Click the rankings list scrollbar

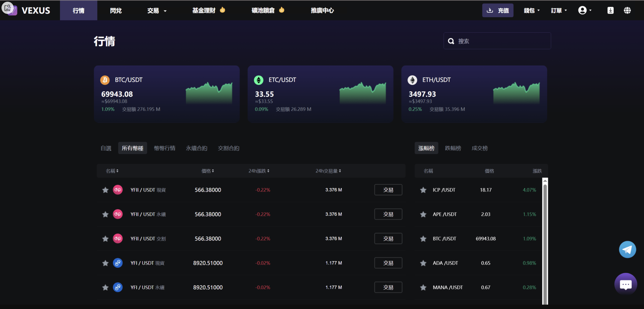545,242
